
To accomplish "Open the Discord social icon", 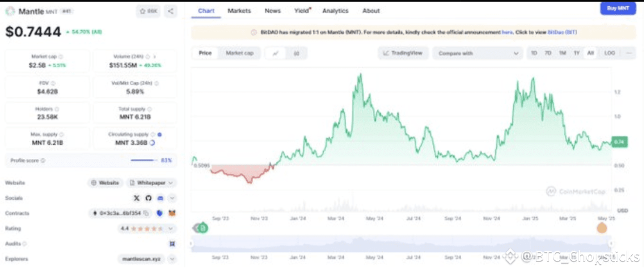I will pos(160,198).
